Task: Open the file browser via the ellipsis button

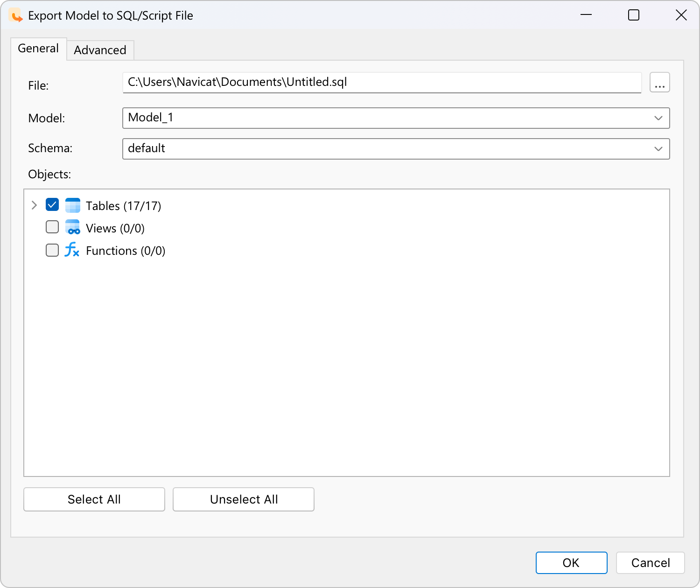Action: pos(659,82)
